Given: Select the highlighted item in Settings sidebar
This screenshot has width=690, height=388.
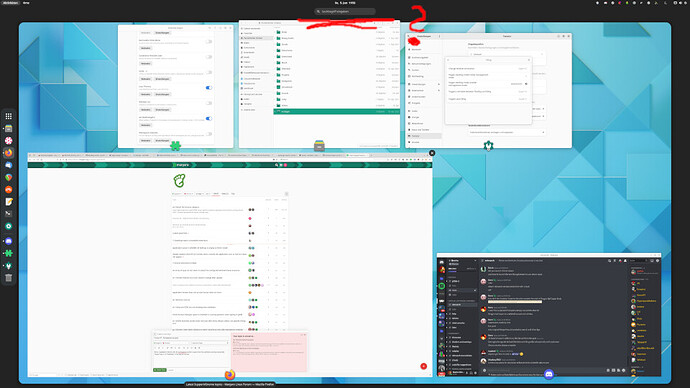Looking at the screenshot, I should pos(424,136).
